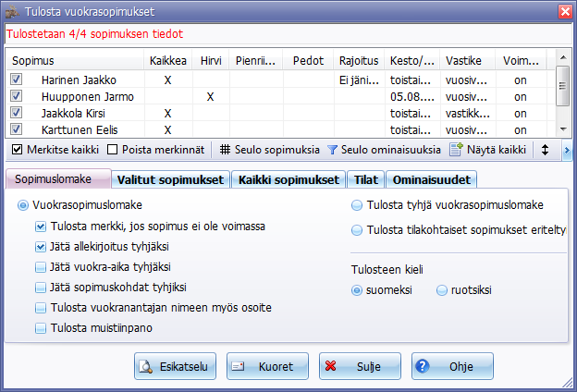
Task: Click Poista merkinnät to clear marks
Action: click(x=156, y=150)
